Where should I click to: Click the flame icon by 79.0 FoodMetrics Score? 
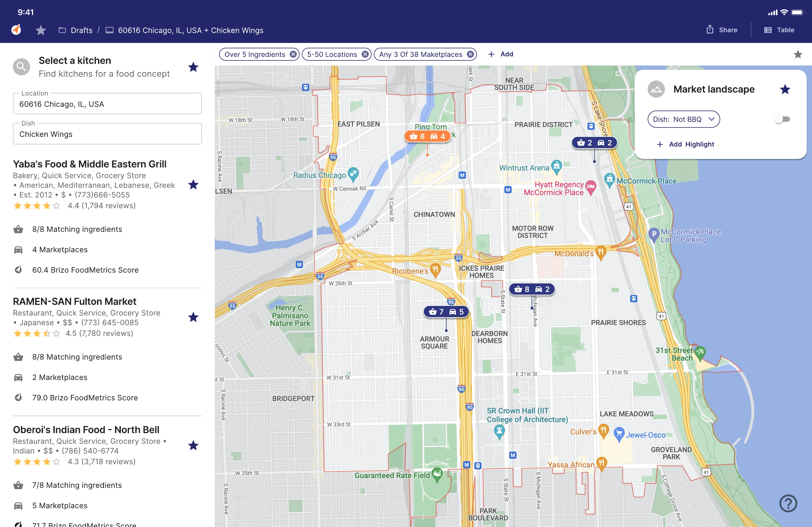19,397
